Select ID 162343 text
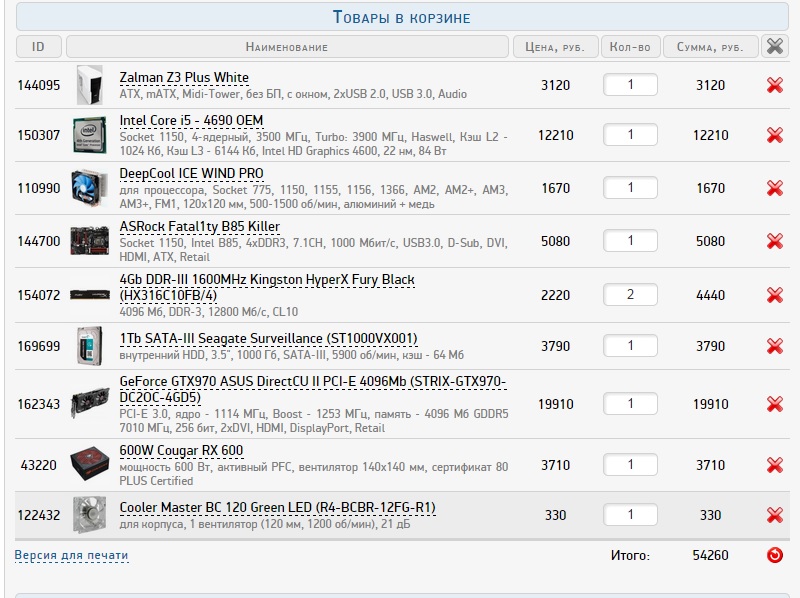 pos(39,404)
